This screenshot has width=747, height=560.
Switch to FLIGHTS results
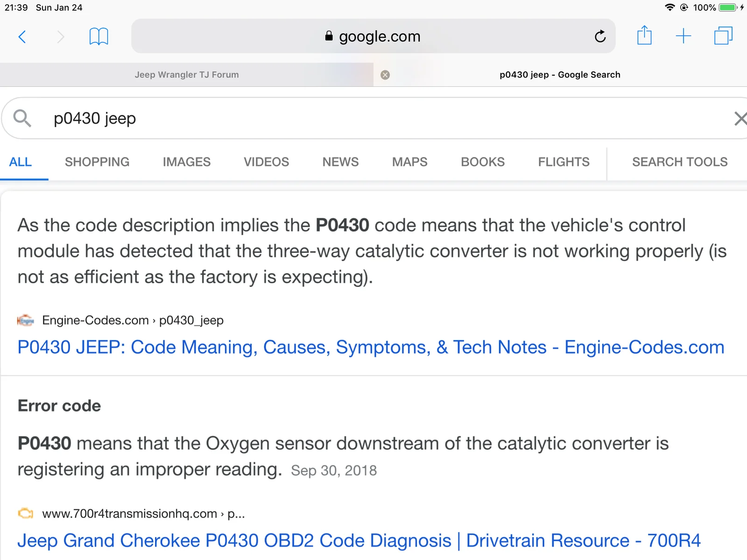coord(564,162)
